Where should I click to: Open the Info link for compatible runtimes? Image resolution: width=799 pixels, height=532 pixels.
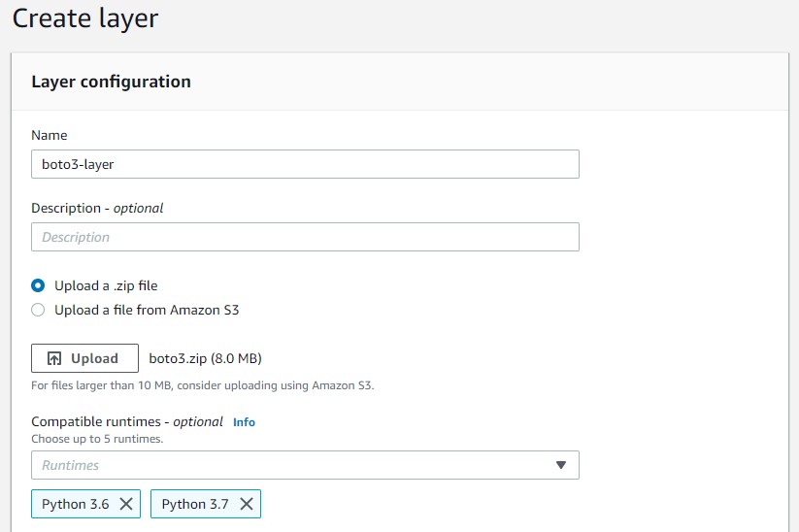244,422
